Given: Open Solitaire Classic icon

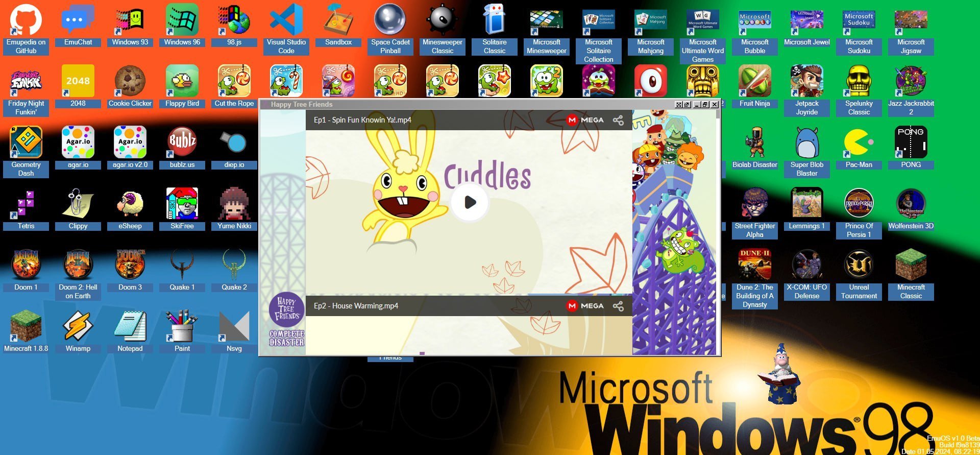Looking at the screenshot, I should (495, 29).
